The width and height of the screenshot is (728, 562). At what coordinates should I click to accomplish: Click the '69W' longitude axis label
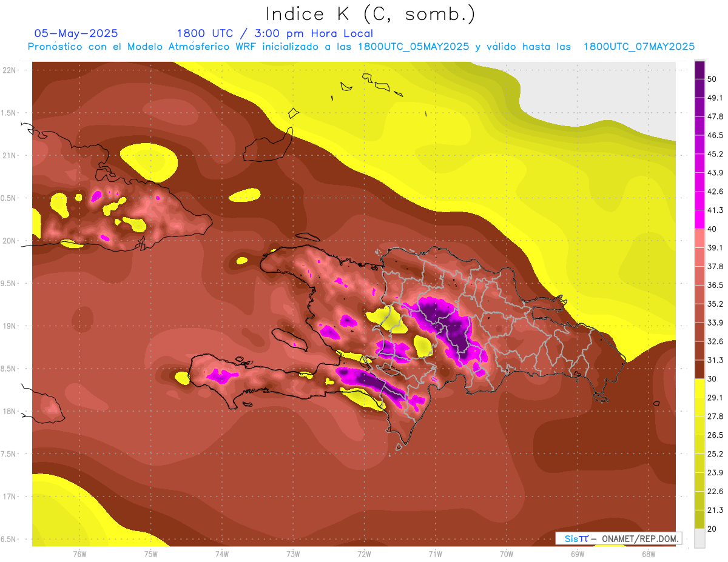tap(578, 554)
